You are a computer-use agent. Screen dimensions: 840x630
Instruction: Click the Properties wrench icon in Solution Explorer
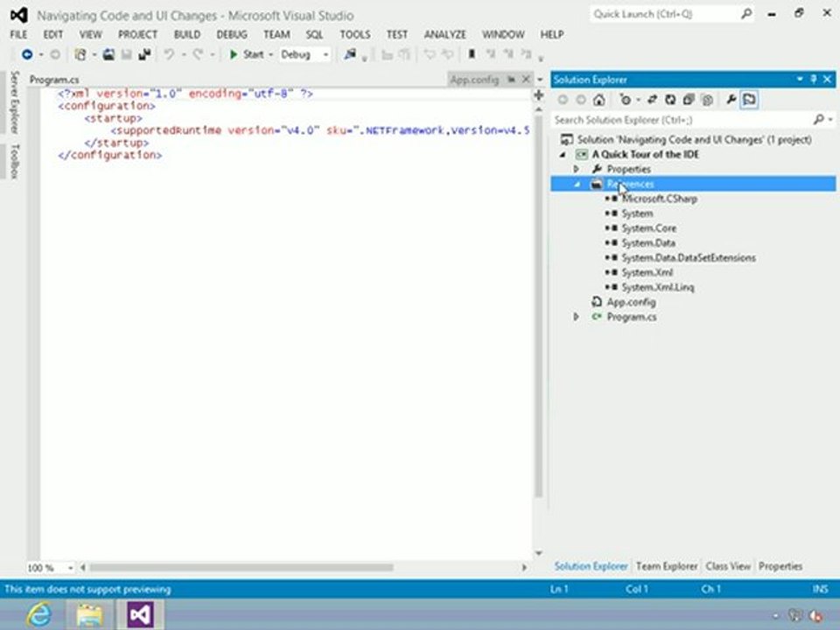point(731,100)
